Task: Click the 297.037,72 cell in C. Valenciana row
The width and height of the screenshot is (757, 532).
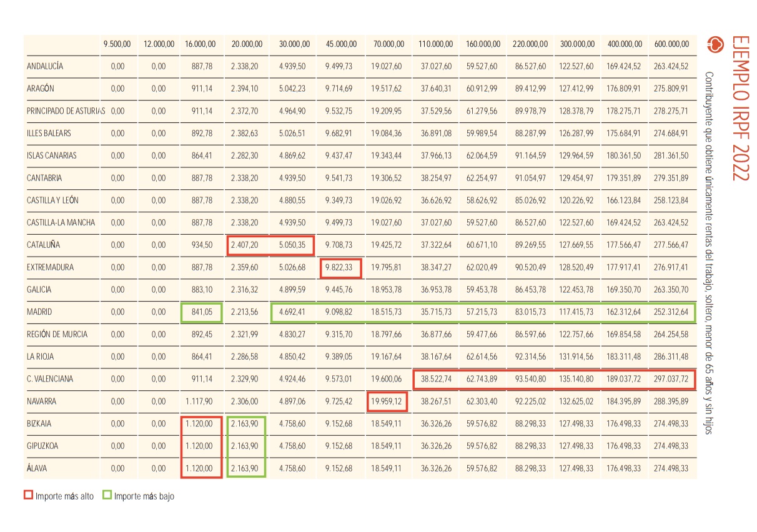Action: click(x=671, y=379)
